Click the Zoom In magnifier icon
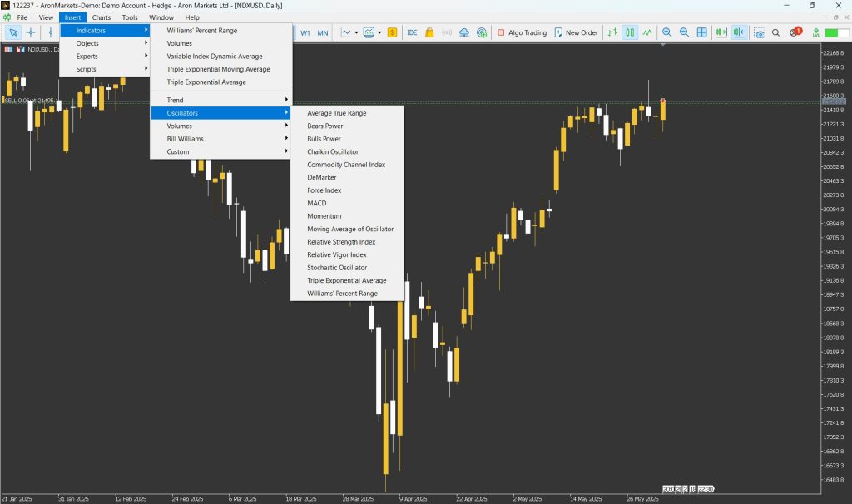This screenshot has width=852, height=504. [x=666, y=32]
